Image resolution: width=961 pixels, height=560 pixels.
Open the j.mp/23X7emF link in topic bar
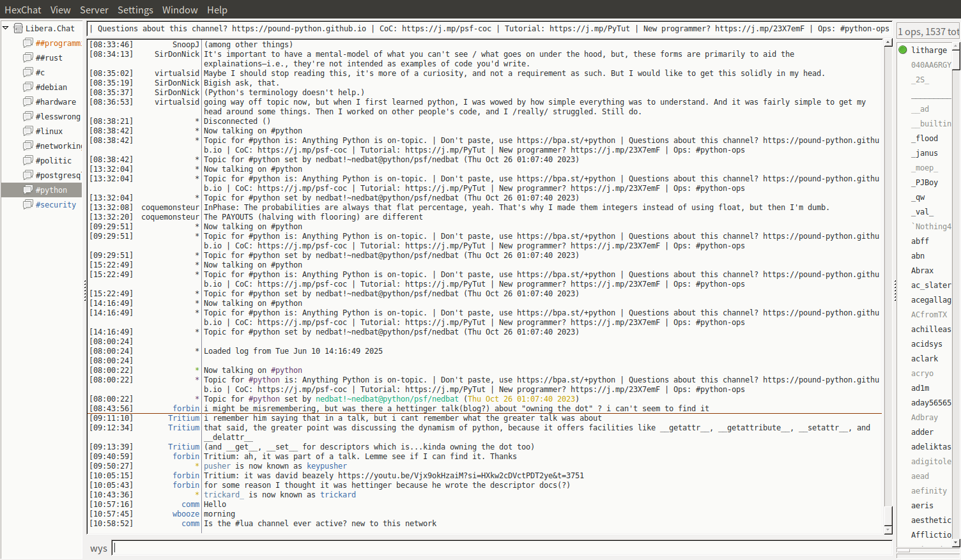[760, 29]
